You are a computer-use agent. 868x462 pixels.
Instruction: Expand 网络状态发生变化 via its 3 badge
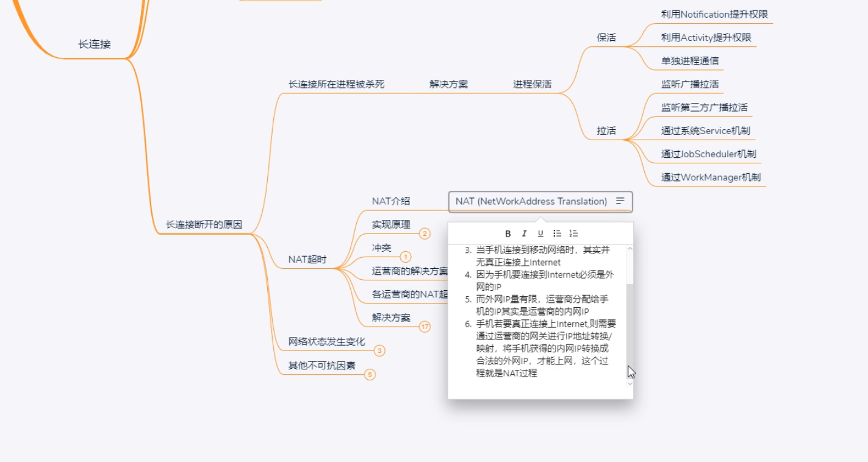pyautogui.click(x=380, y=350)
